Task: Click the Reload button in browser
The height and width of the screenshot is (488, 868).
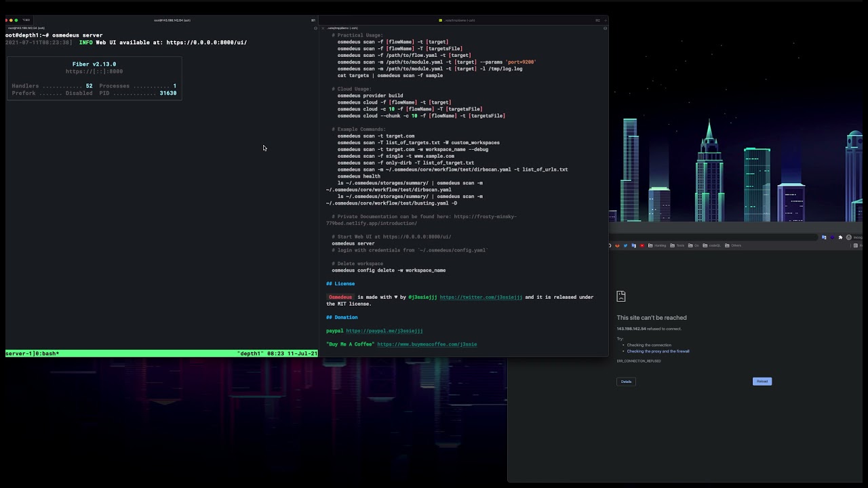Action: coord(762,382)
